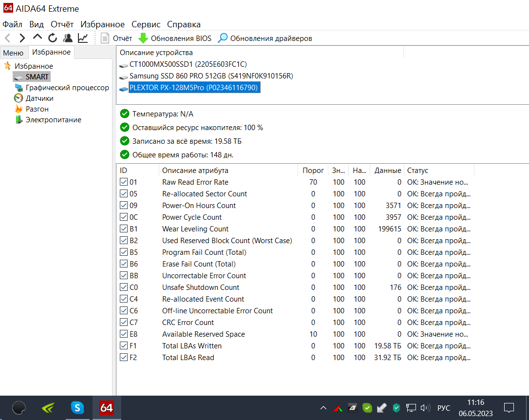Toggle checkbox for B2 Used Reserved Block
Viewport: 529px width, 420px height.
[x=124, y=241]
